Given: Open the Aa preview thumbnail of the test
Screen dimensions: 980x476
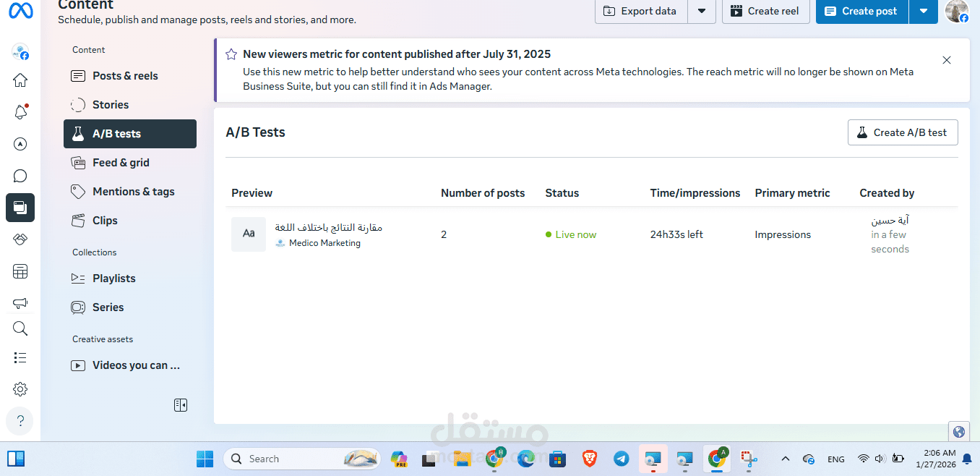Looking at the screenshot, I should (249, 234).
